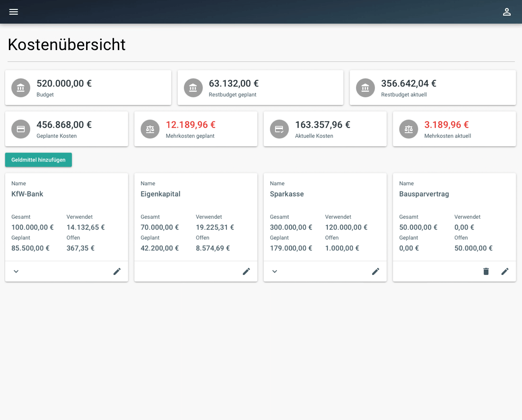Click the Mehrkosten aktuell label
This screenshot has width=522, height=420.
point(447,136)
